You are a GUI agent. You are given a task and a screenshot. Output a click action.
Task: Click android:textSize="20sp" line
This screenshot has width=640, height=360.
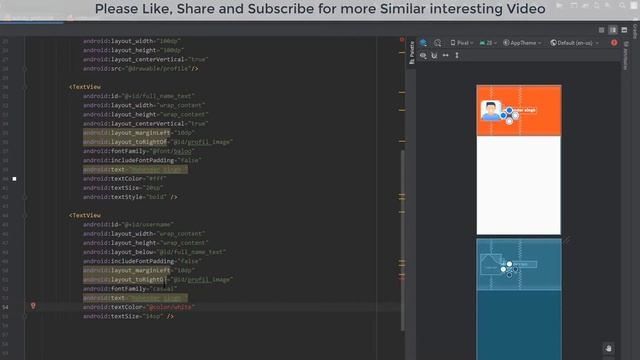[123, 188]
